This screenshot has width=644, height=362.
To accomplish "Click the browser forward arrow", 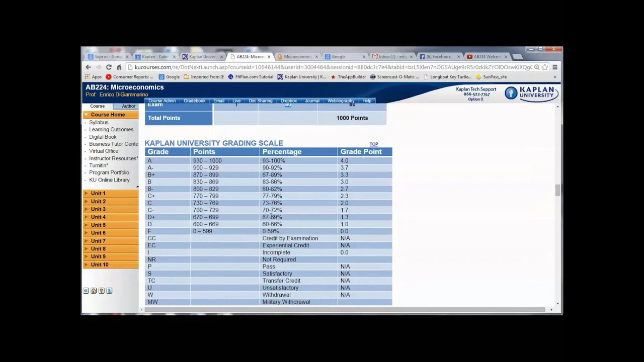I will click(98, 67).
